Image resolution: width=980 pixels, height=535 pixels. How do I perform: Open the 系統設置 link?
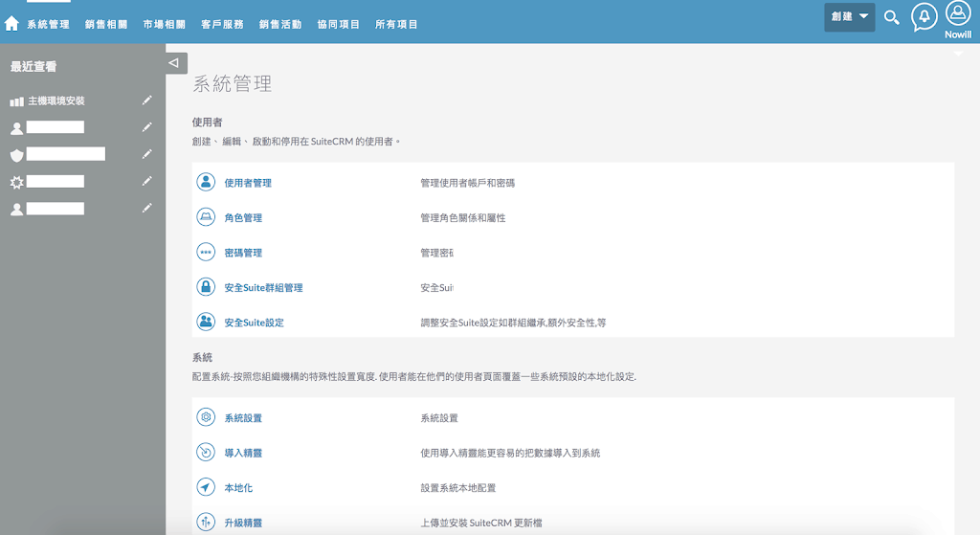tap(243, 418)
